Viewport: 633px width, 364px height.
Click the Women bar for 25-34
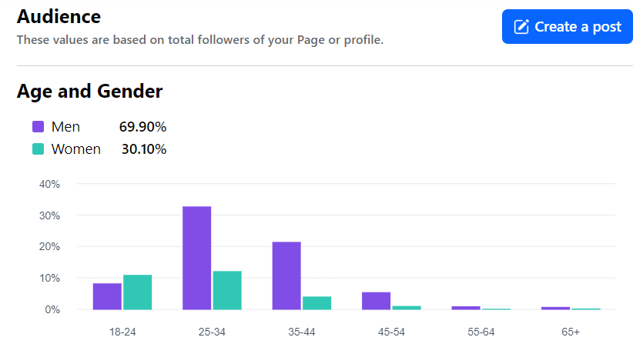(227, 290)
